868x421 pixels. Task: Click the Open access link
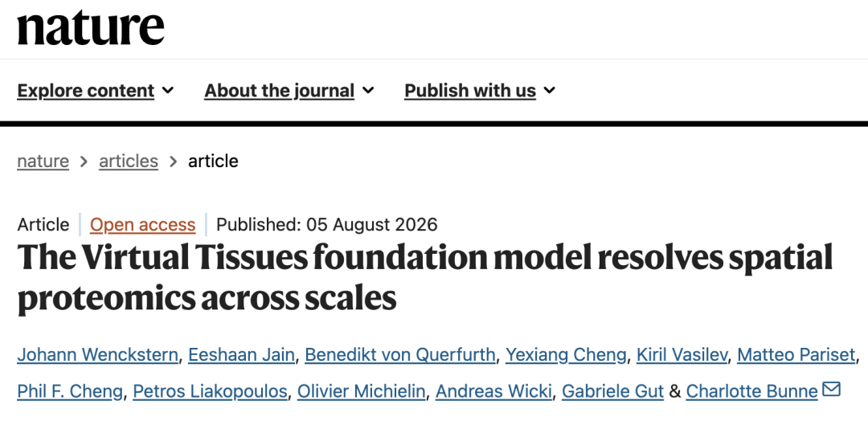tap(143, 225)
